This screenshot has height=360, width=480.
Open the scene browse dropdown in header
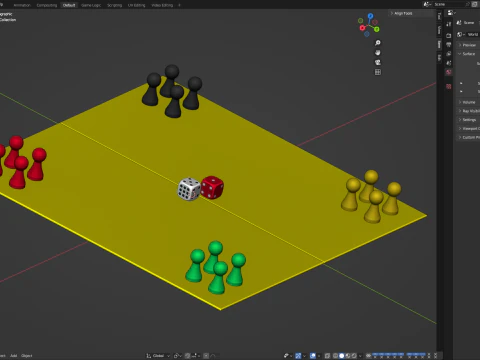click(427, 4)
